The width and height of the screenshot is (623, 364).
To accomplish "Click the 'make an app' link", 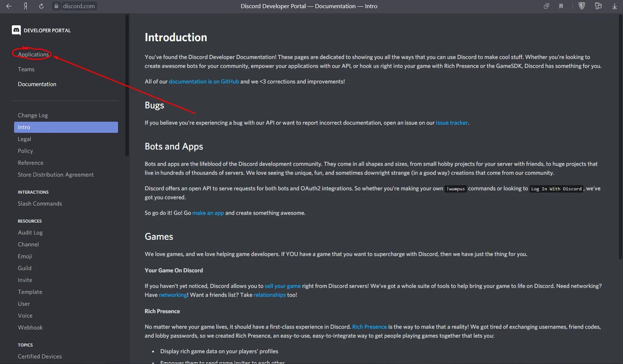I will point(208,213).
